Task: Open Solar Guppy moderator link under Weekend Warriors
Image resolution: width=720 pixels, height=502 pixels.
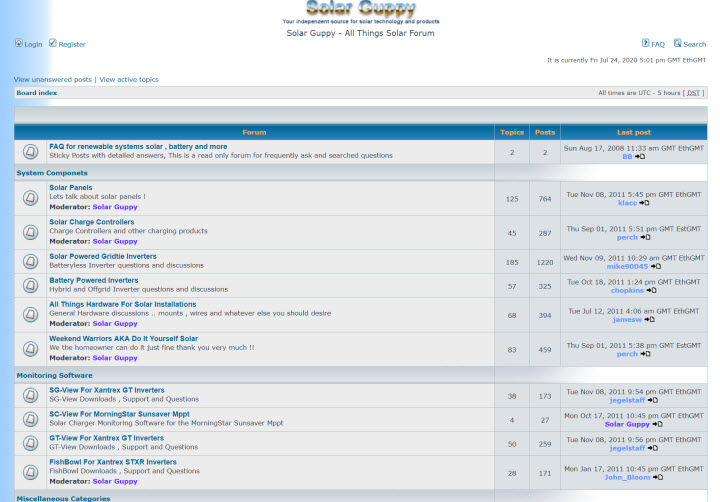Action: pyautogui.click(x=115, y=358)
